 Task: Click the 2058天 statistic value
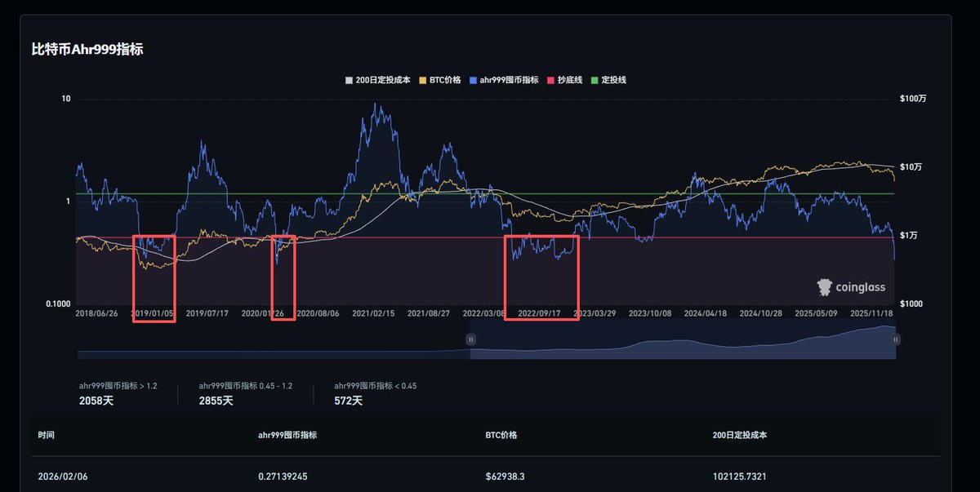(96, 401)
